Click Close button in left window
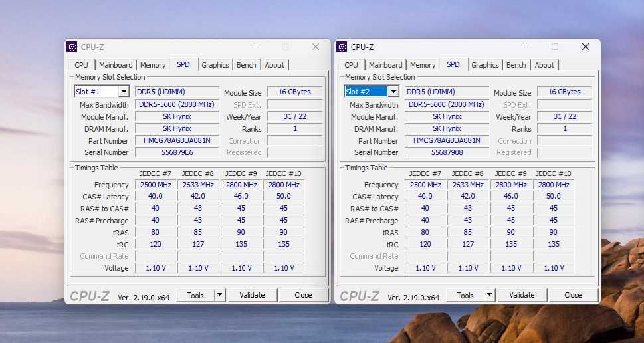 (x=303, y=295)
